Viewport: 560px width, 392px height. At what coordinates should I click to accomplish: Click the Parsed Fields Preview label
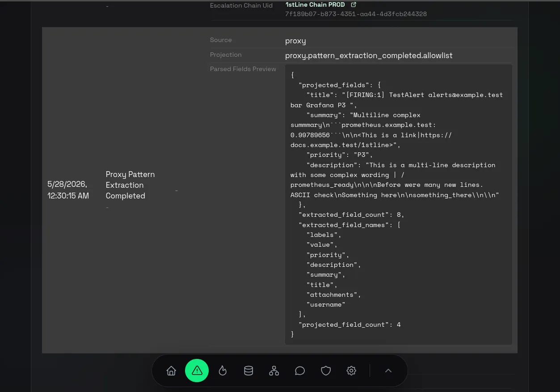[243, 69]
